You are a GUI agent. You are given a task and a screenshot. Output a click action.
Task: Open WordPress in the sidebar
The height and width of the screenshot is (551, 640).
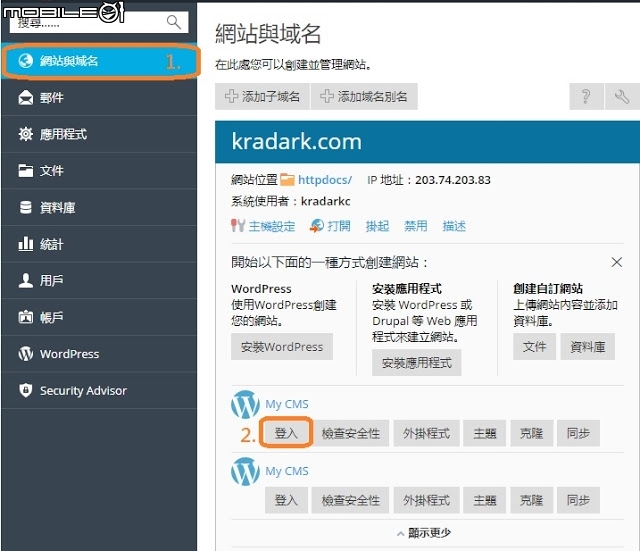[99, 354]
